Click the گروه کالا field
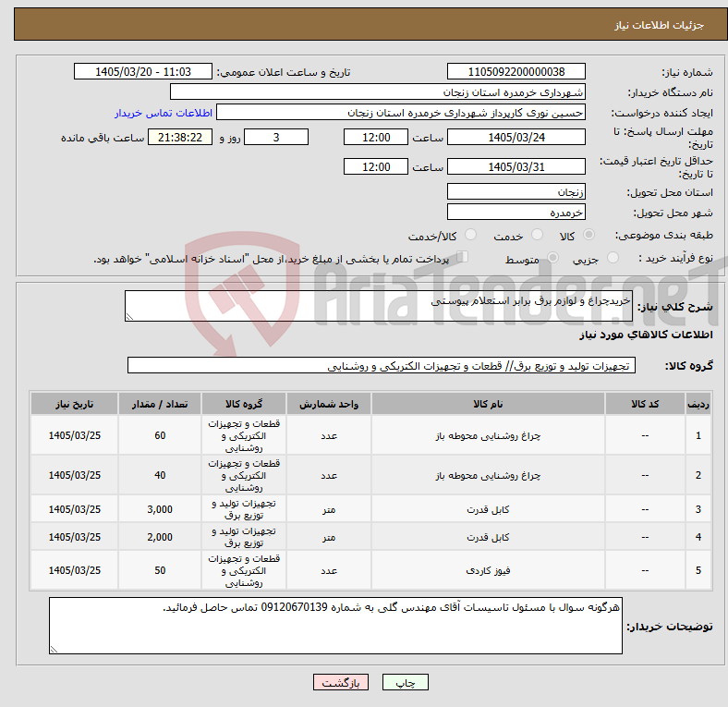 click(382, 365)
